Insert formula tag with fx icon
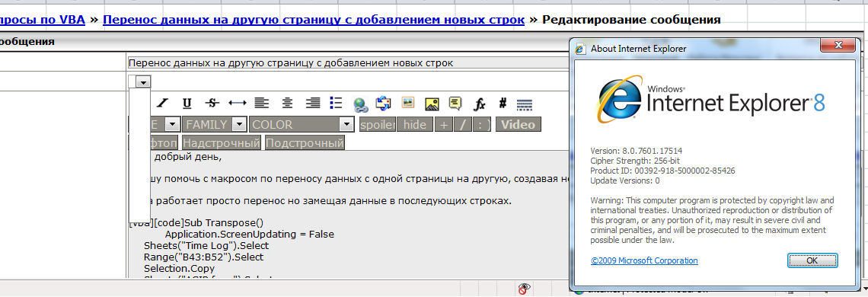The image size is (868, 297). [480, 104]
